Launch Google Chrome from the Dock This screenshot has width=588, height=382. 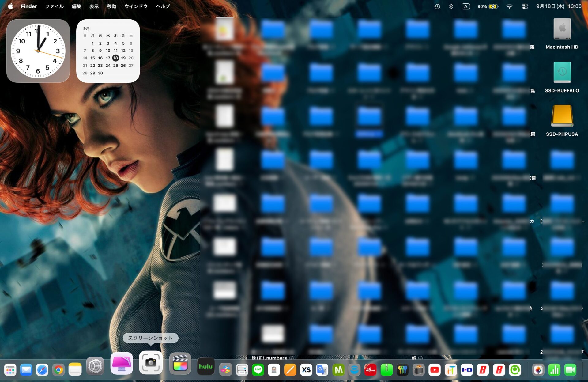click(58, 370)
